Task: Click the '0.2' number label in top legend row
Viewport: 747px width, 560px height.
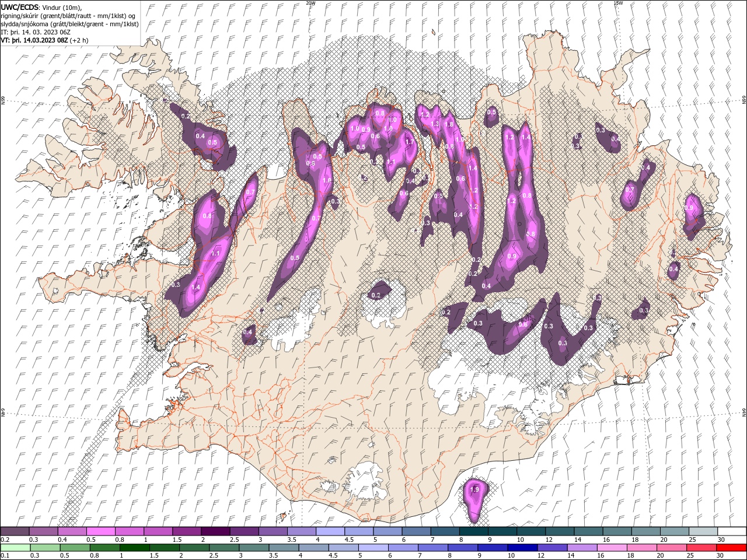Action: pyautogui.click(x=5, y=540)
